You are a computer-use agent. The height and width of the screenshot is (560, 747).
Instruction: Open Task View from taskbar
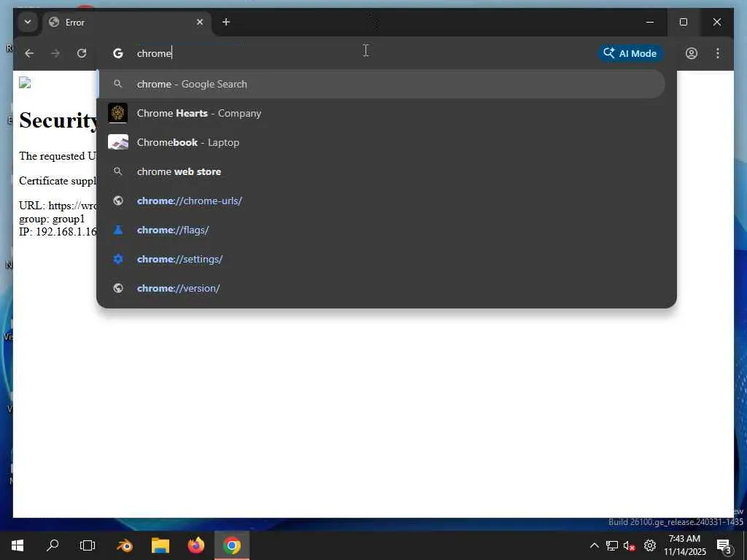pyautogui.click(x=88, y=545)
